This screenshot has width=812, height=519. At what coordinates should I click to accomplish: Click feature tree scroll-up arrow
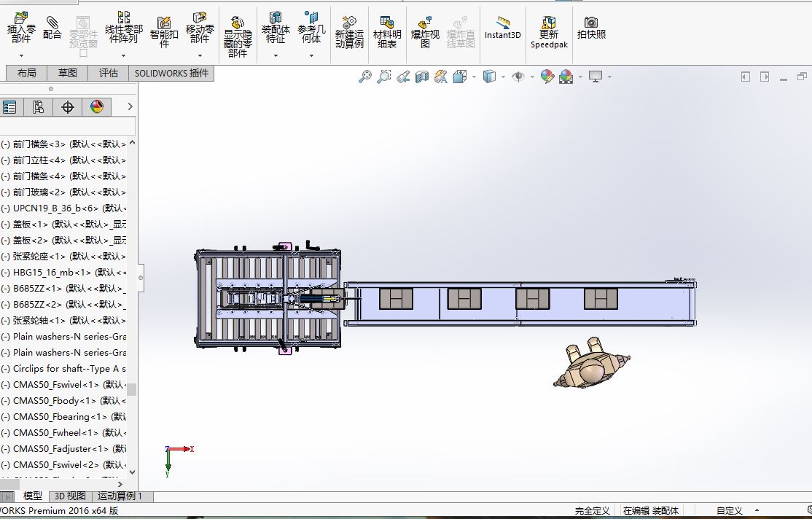[132, 142]
